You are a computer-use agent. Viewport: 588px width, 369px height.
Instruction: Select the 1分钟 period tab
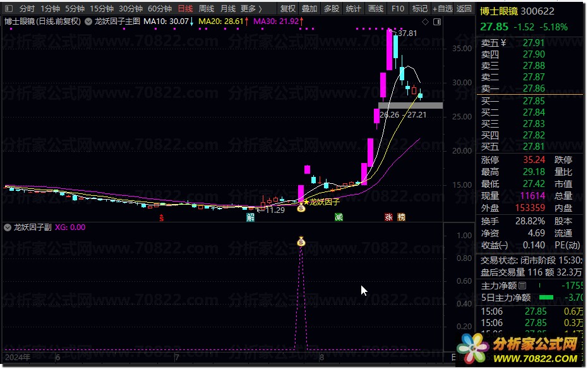[x=51, y=8]
